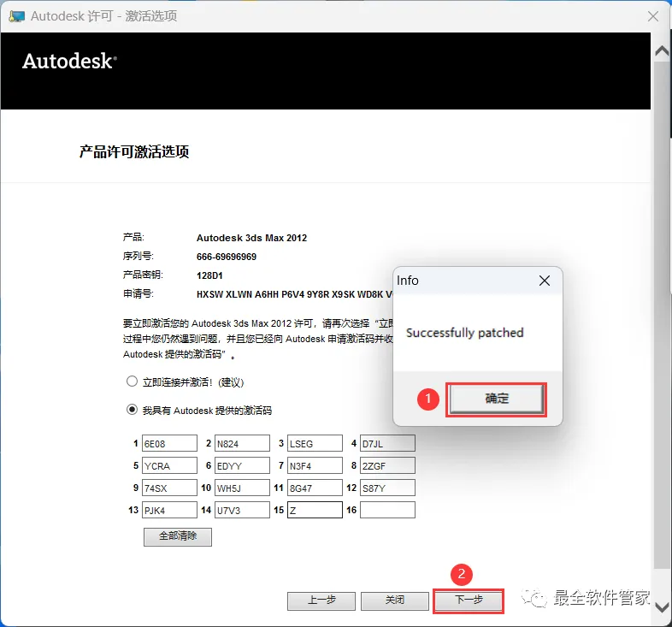Click the Autodesk window title bar icon
672x627 pixels.
pyautogui.click(x=17, y=17)
